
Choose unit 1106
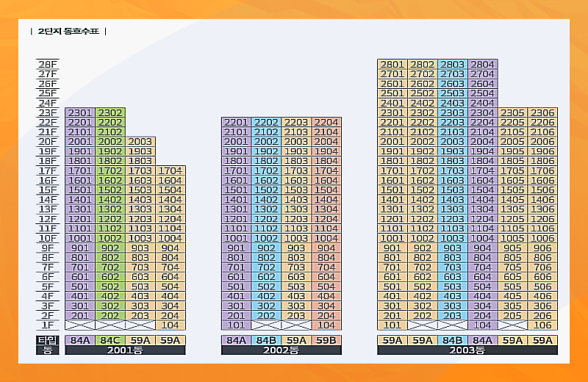(x=542, y=228)
